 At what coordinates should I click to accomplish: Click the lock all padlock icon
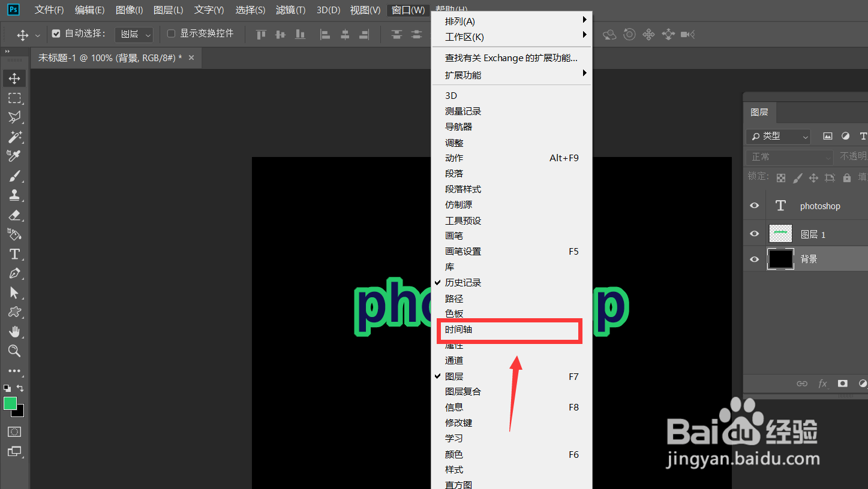click(846, 178)
